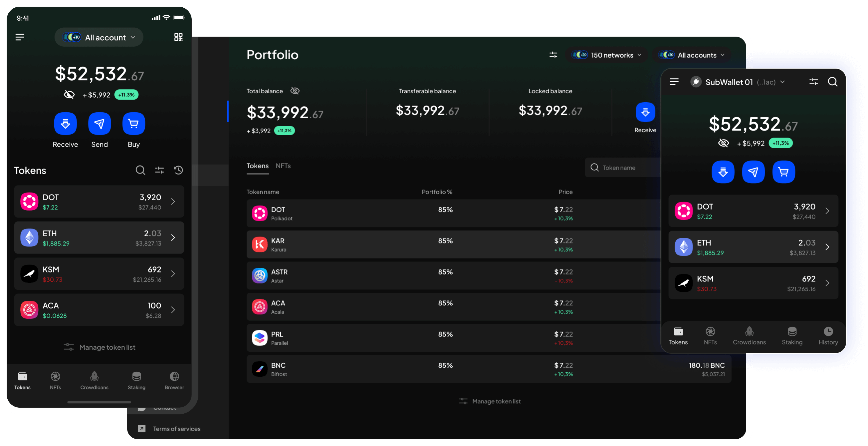The width and height of the screenshot is (868, 446).
Task: Toggle balance visibility in SubWallet 01 panel
Action: (724, 143)
